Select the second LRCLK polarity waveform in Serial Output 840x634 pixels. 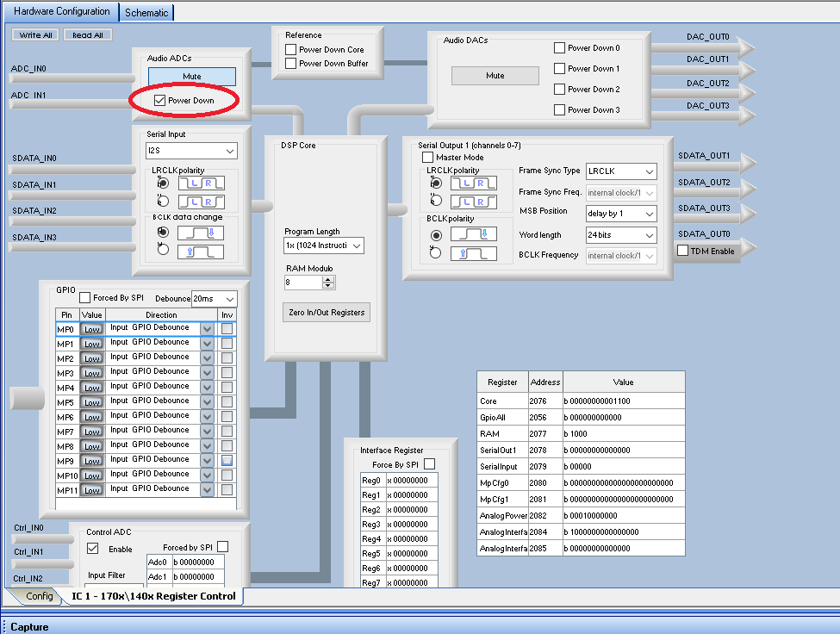point(473,201)
